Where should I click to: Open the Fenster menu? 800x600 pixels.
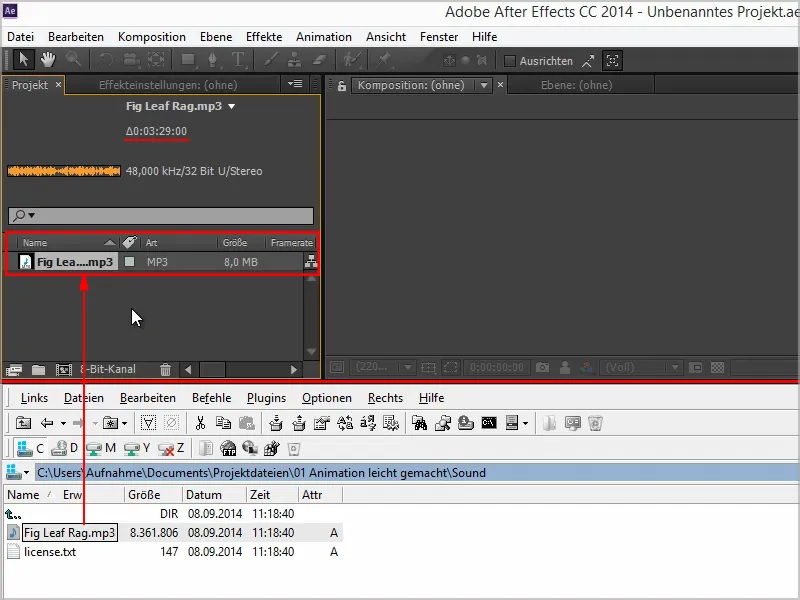click(439, 37)
